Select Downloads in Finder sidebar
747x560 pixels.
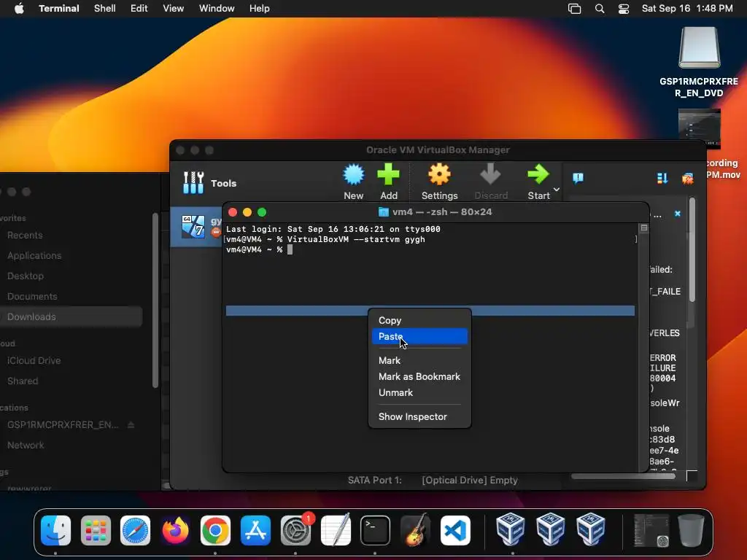coord(71,316)
